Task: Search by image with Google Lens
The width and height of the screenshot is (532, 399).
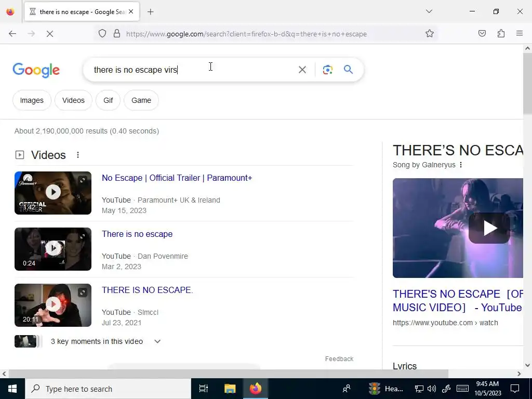Action: [327, 70]
